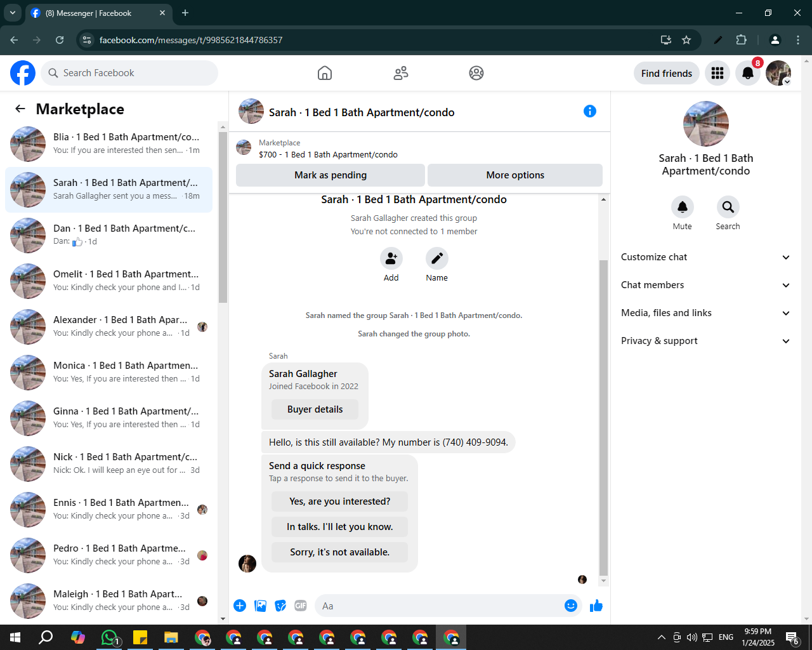Viewport: 812px width, 650px height.
Task: Open More options for listing
Action: click(x=515, y=175)
